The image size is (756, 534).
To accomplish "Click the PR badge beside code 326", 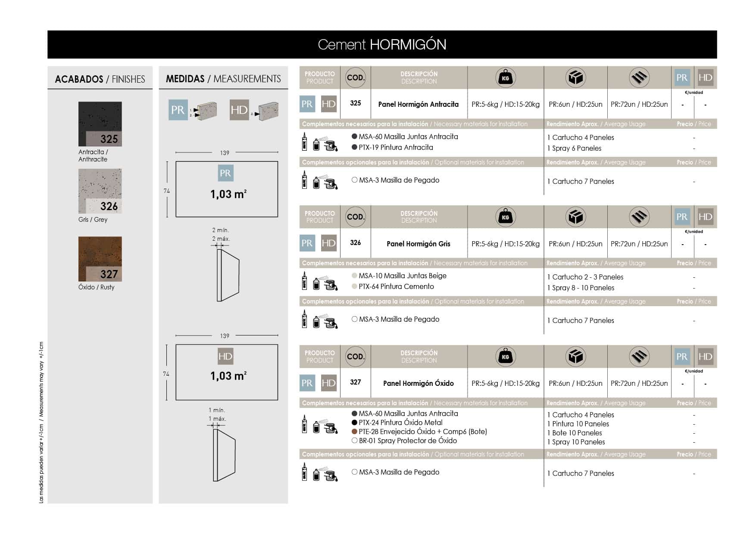I will (307, 243).
